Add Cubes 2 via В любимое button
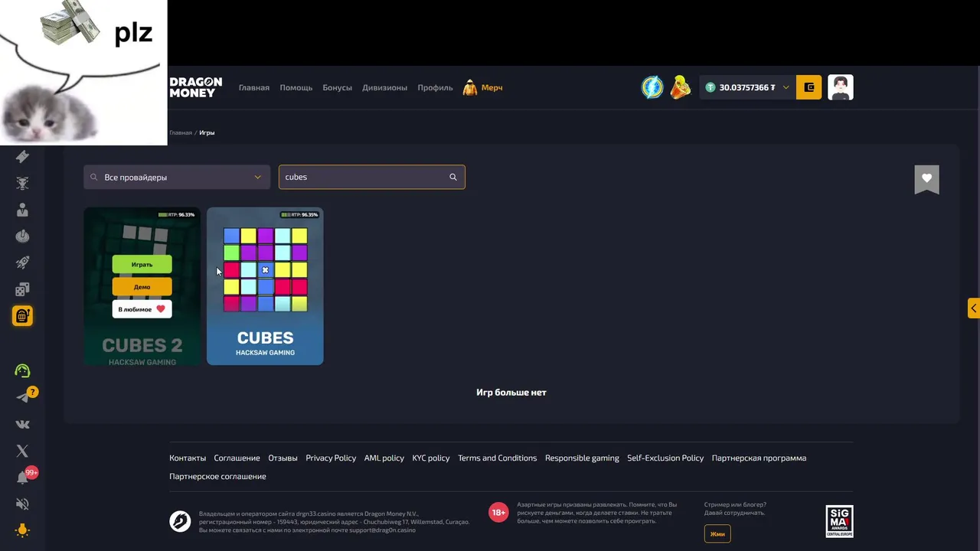The height and width of the screenshot is (551, 980). coord(142,309)
